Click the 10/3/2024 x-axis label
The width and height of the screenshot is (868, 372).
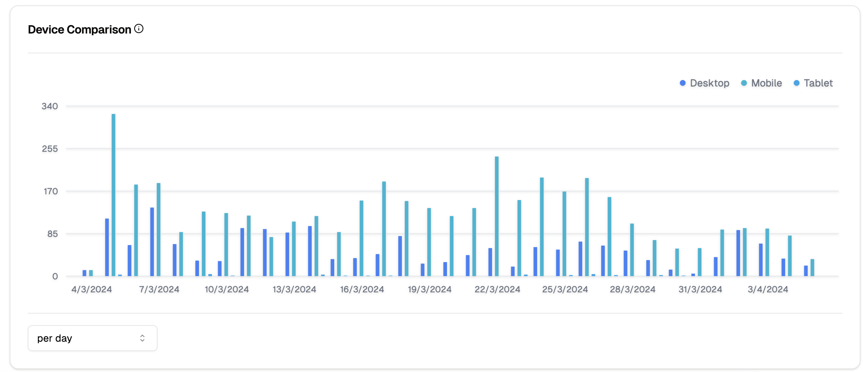227,289
